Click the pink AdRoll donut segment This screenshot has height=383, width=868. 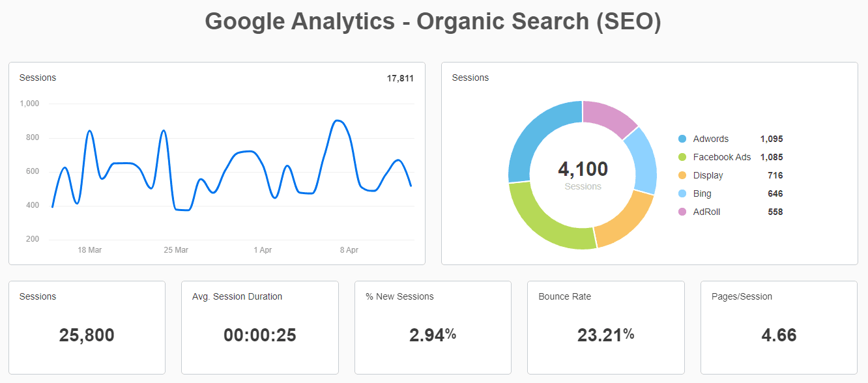pyautogui.click(x=608, y=116)
